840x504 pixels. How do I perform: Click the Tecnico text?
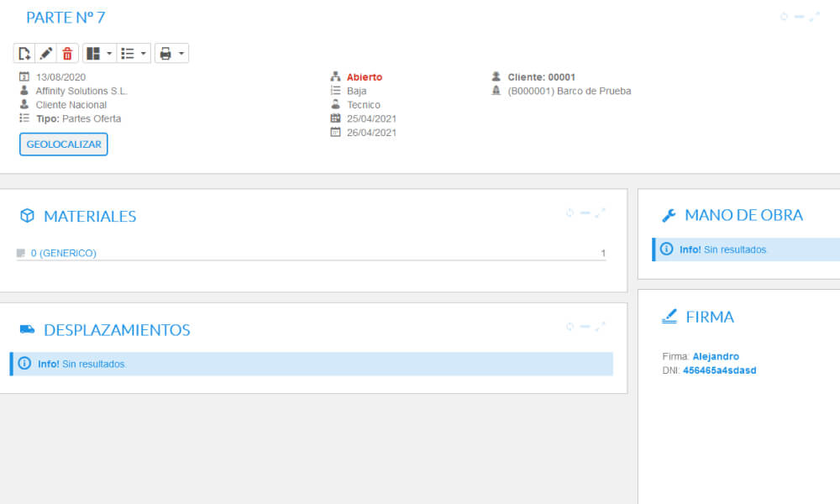(364, 105)
